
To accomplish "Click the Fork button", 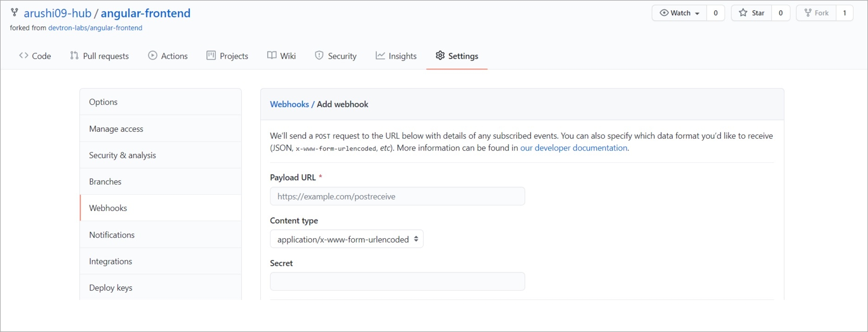I will tap(817, 13).
